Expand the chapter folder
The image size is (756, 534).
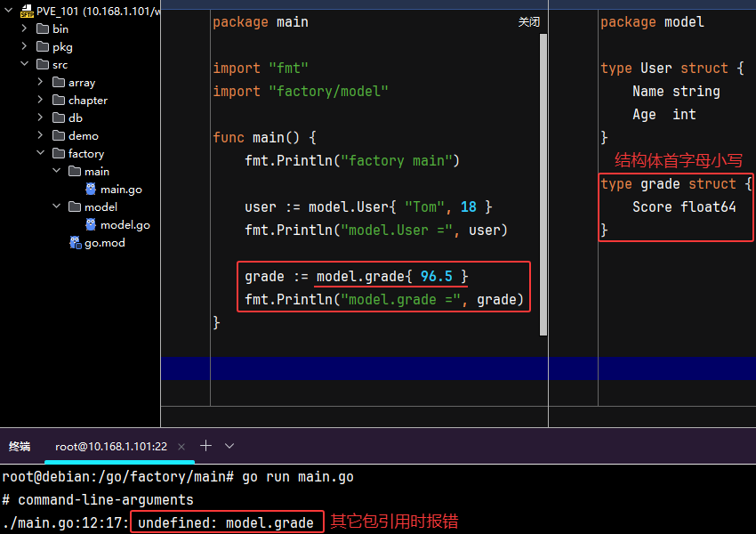(40, 101)
